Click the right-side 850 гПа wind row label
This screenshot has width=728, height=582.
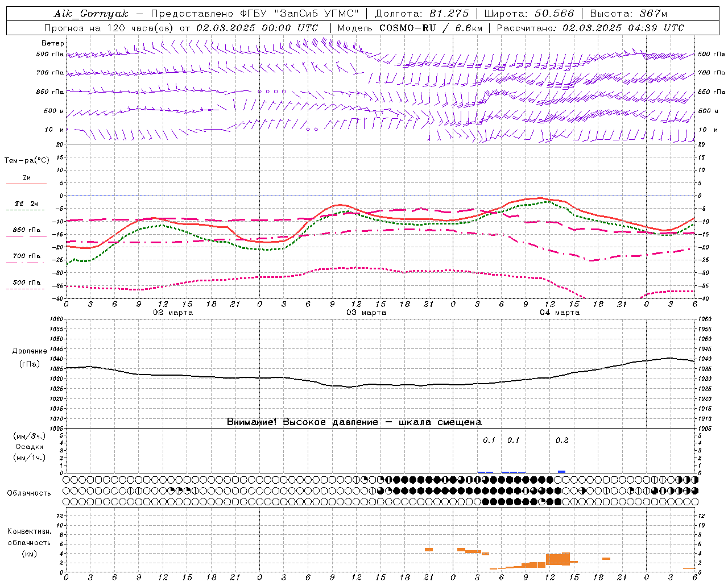[712, 92]
